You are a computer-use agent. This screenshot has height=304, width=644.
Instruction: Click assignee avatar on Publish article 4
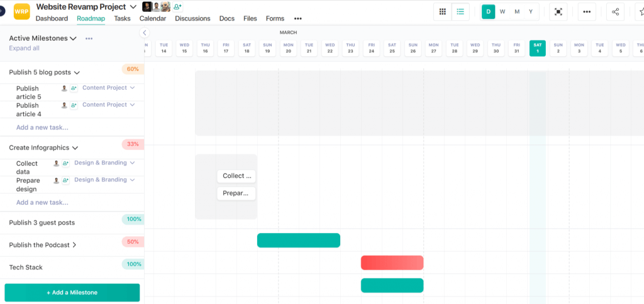click(64, 106)
